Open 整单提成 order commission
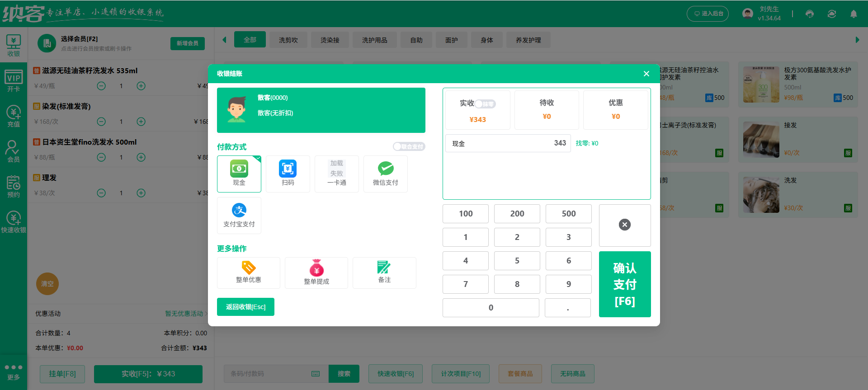This screenshot has height=390, width=868. pyautogui.click(x=316, y=273)
